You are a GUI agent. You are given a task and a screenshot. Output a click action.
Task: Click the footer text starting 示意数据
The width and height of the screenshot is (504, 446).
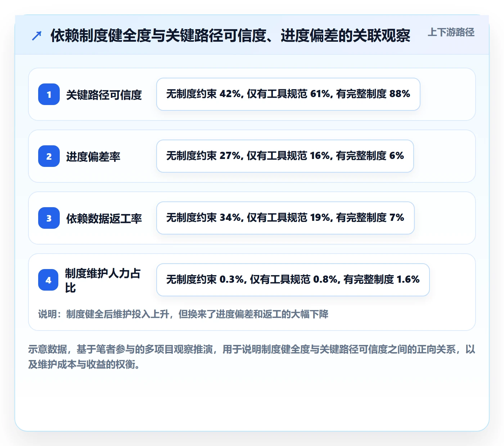click(x=252, y=357)
